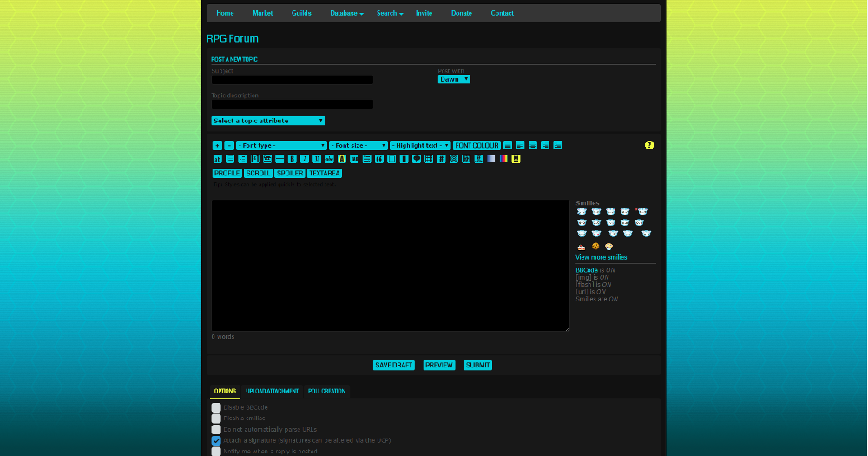Switch to the Upload Attachment tab
Screen dimensions: 868x456
point(272,391)
